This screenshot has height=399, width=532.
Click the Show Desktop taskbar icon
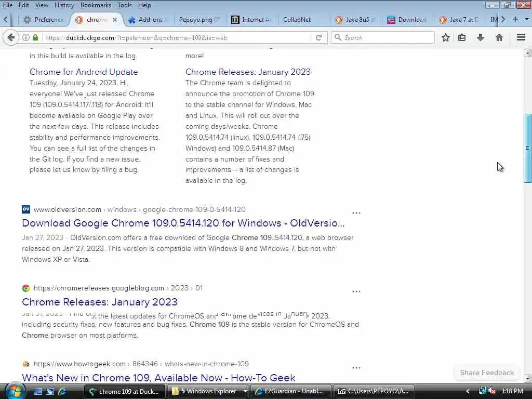point(37,392)
